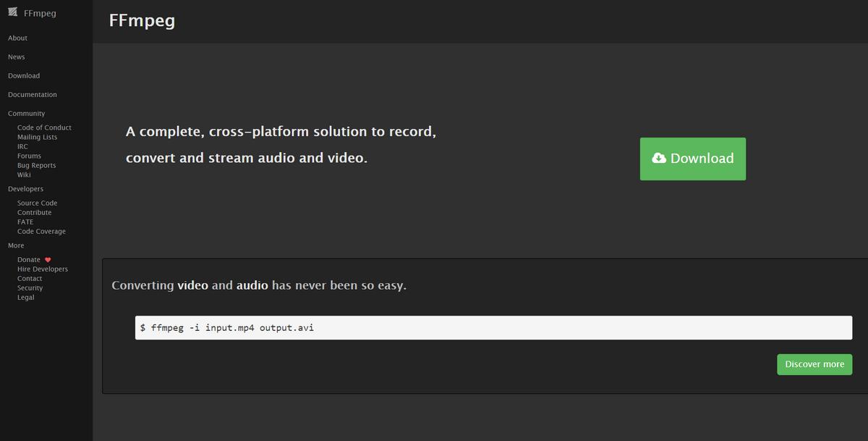This screenshot has height=441, width=868.
Task: Open the Source Code page
Action: (37, 203)
